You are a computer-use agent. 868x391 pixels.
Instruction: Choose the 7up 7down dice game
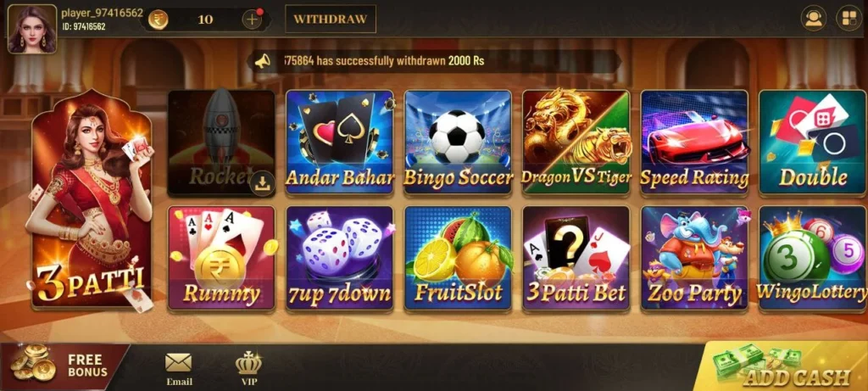point(339,258)
